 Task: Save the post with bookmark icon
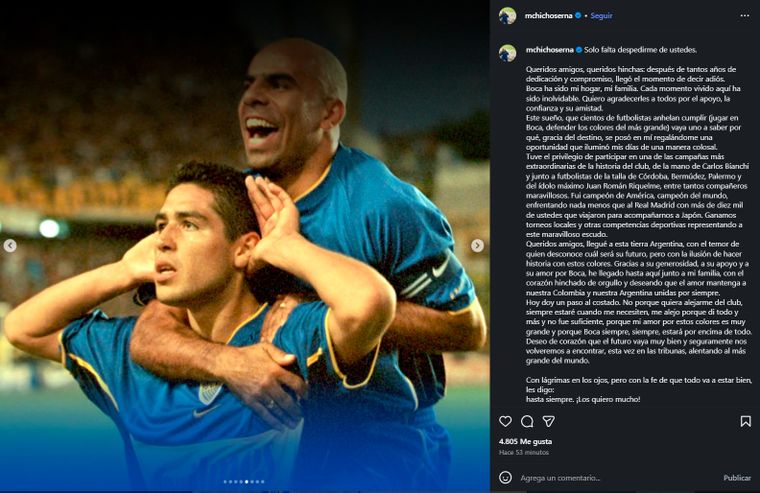tap(745, 421)
